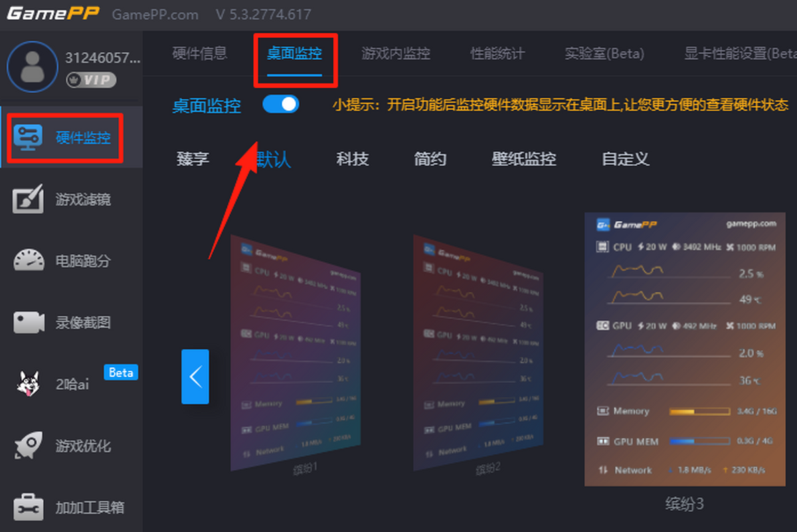Click the user avatar picture

[33, 66]
